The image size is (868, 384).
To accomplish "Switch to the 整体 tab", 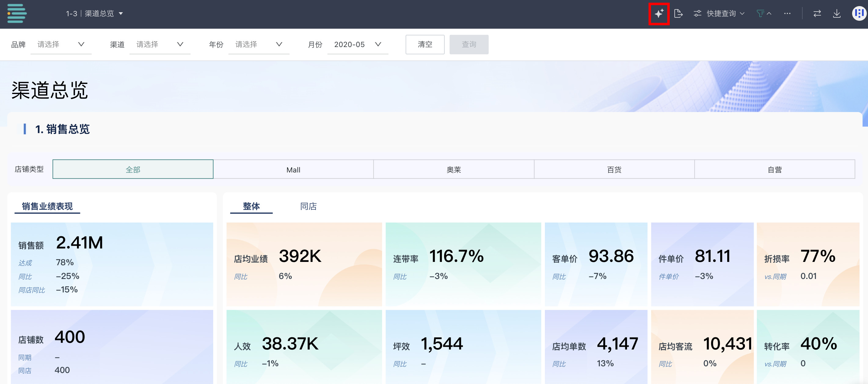I will click(x=251, y=206).
